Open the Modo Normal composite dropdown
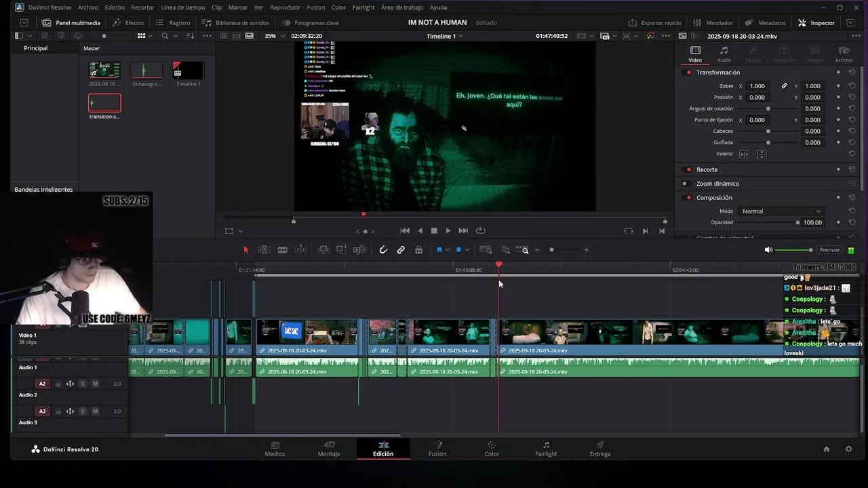 pos(781,211)
